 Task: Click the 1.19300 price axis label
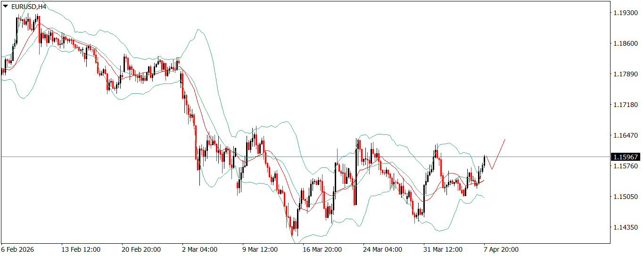coord(625,13)
